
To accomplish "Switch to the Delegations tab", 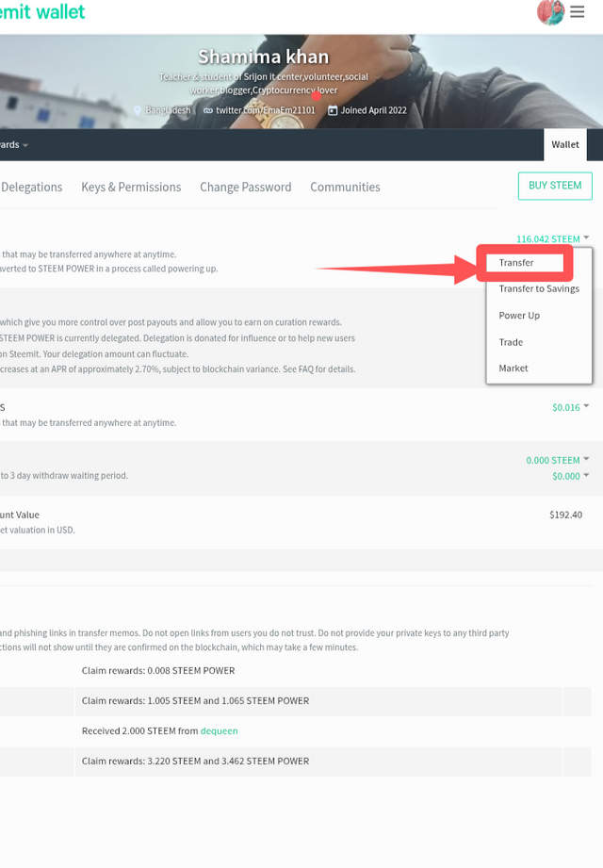I will point(31,188).
